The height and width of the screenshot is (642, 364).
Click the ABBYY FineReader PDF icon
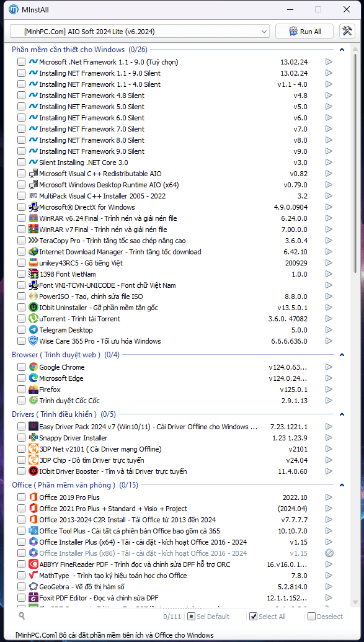33,564
